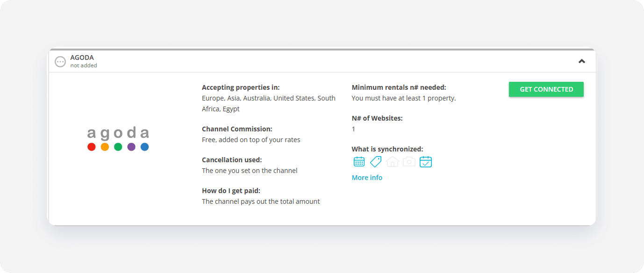Click the three-dots status circle next to AGODA
The height and width of the screenshot is (273, 644).
coord(60,62)
